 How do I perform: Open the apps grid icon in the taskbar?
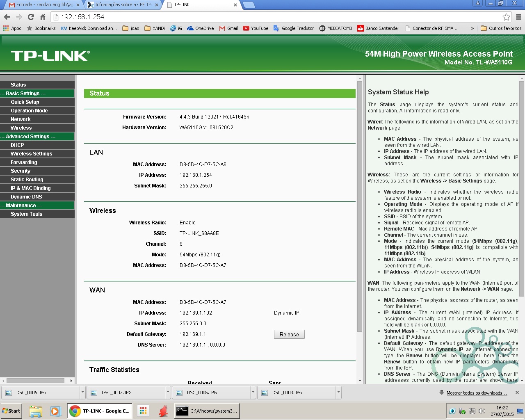[x=143, y=411]
